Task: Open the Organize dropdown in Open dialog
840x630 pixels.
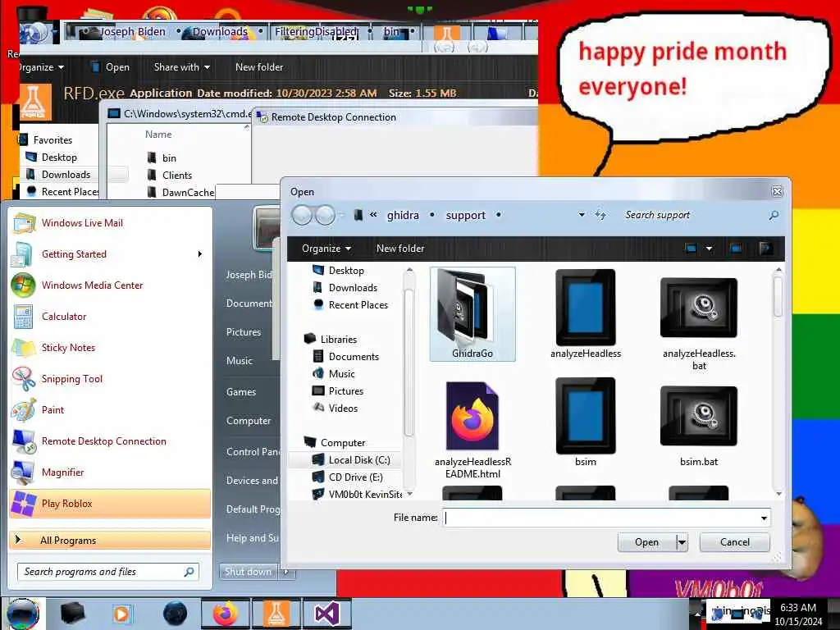Action: click(326, 248)
